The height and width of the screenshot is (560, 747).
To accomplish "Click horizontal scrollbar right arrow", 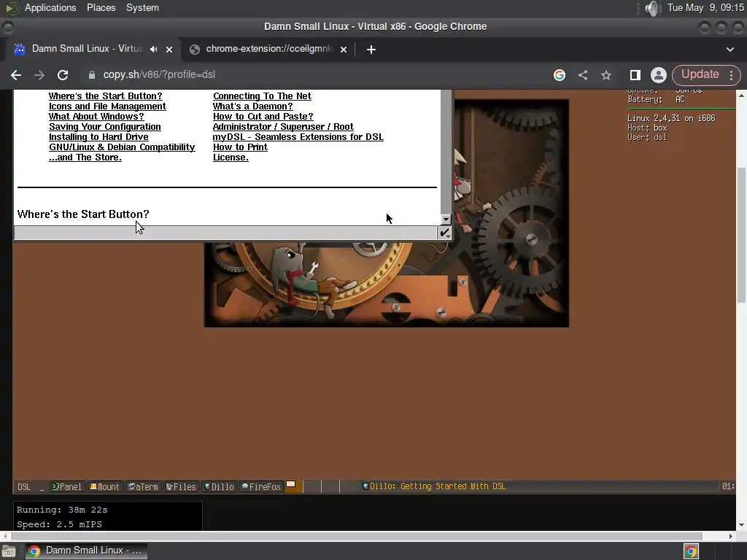I will 731,536.
